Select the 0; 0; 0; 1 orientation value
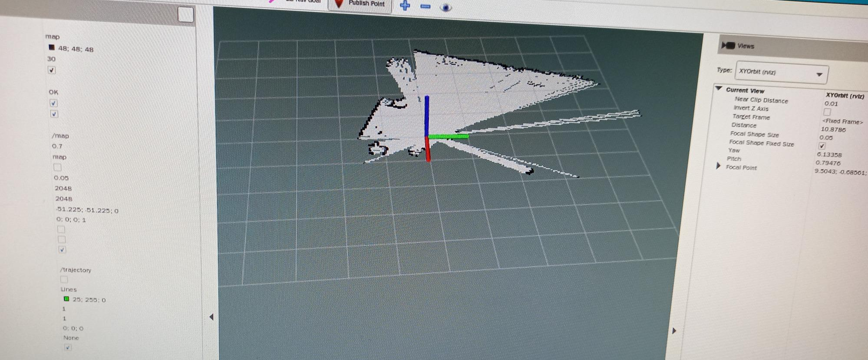This screenshot has width=868, height=360. (x=71, y=220)
